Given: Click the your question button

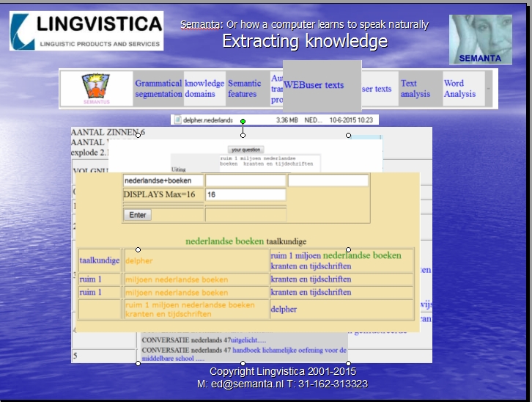Looking at the screenshot, I should pos(245,150).
